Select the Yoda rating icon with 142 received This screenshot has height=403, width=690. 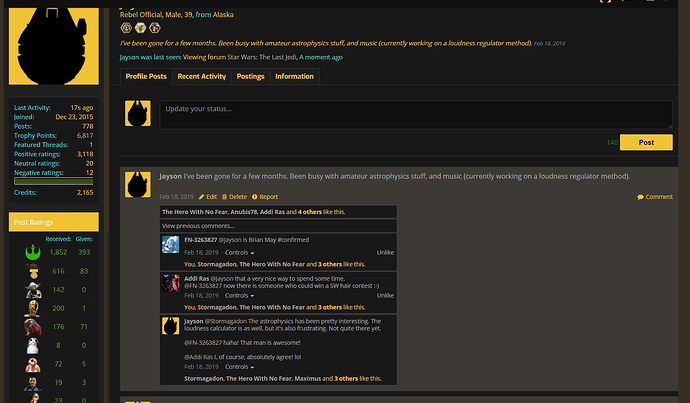tap(33, 289)
